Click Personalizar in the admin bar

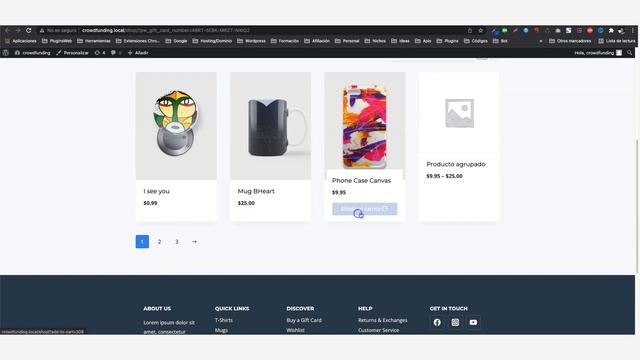click(x=72, y=53)
